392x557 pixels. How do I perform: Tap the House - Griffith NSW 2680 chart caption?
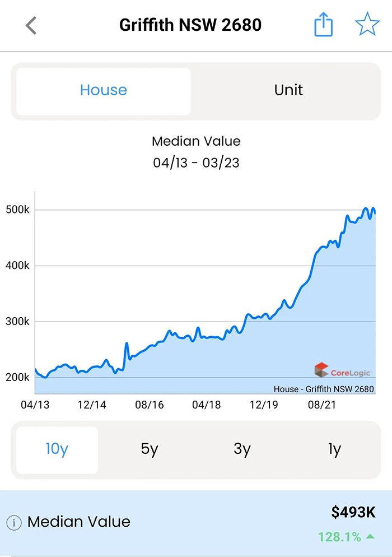tap(324, 389)
